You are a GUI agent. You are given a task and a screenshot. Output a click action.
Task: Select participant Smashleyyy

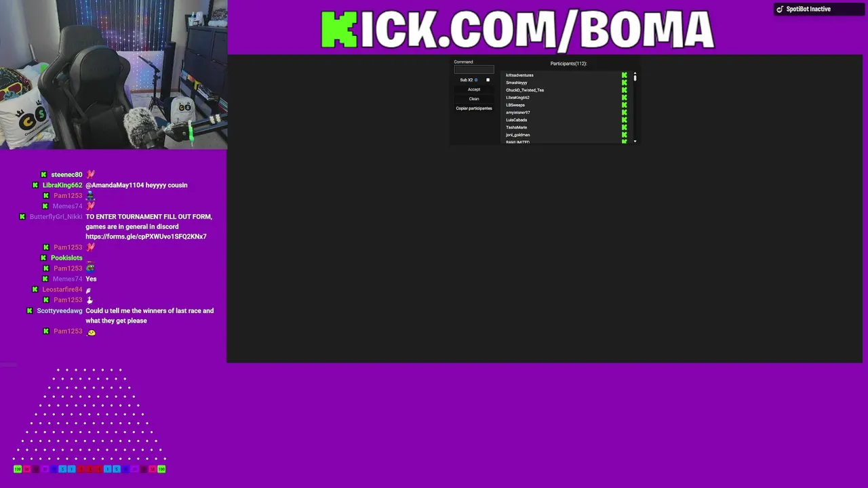[516, 83]
